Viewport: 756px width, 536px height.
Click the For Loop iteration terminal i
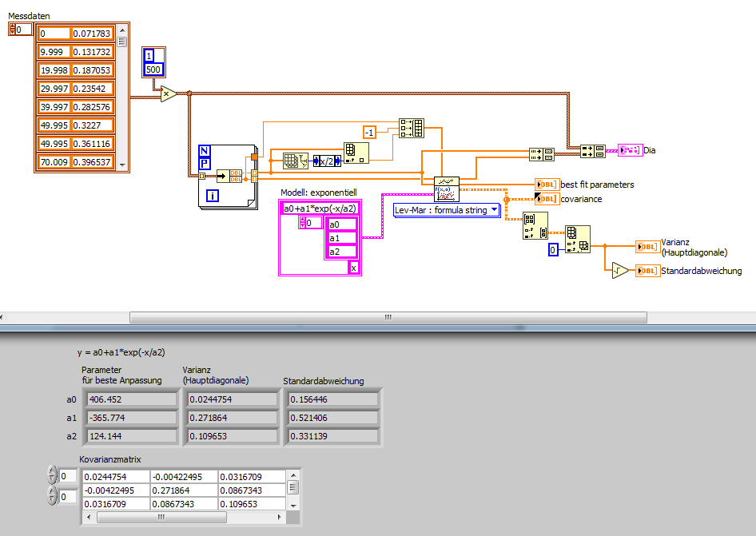[x=212, y=196]
